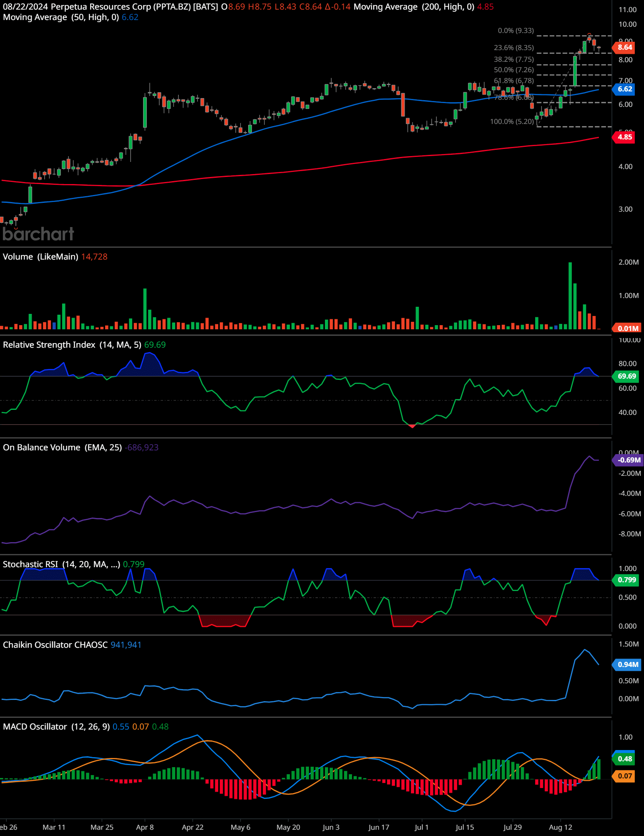Click the Chaikin Oscillator CHAOSC title
The width and height of the screenshot is (644, 836).
click(55, 645)
